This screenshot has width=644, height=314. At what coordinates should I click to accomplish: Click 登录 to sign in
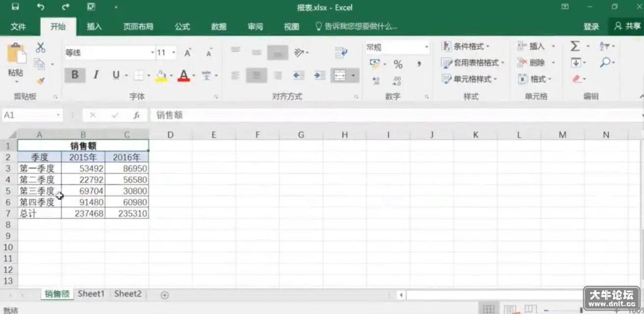(x=591, y=27)
